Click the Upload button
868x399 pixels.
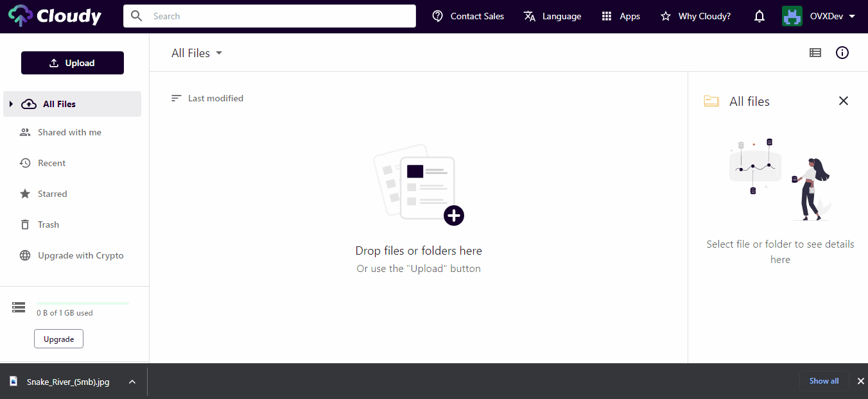[73, 63]
